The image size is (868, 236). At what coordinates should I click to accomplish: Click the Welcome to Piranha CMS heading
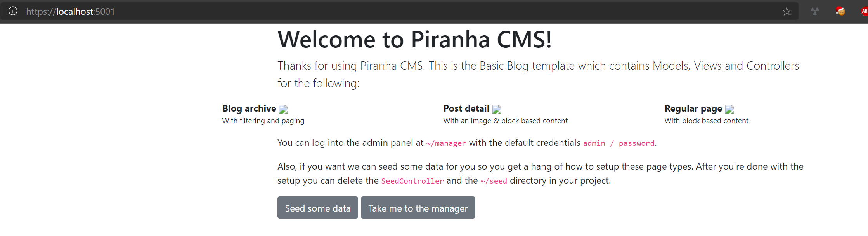(415, 39)
